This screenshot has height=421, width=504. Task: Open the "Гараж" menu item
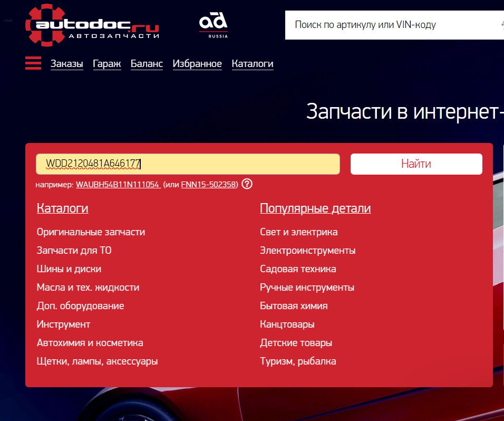pos(106,63)
